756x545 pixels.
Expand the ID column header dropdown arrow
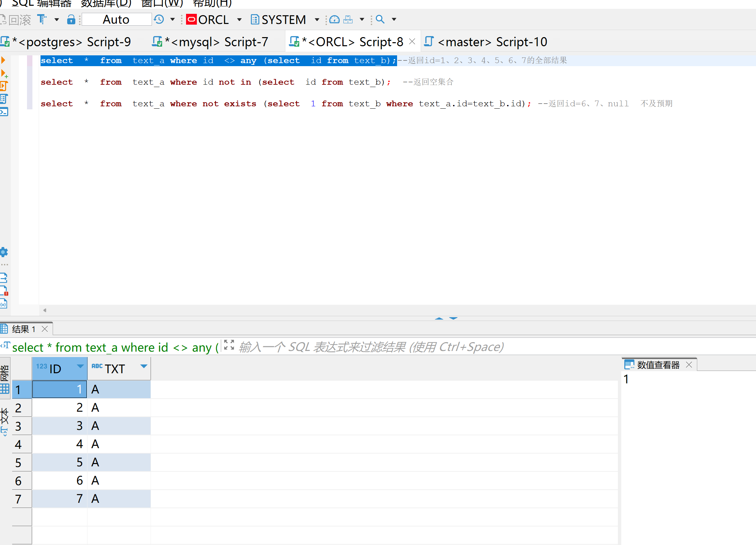click(x=80, y=366)
